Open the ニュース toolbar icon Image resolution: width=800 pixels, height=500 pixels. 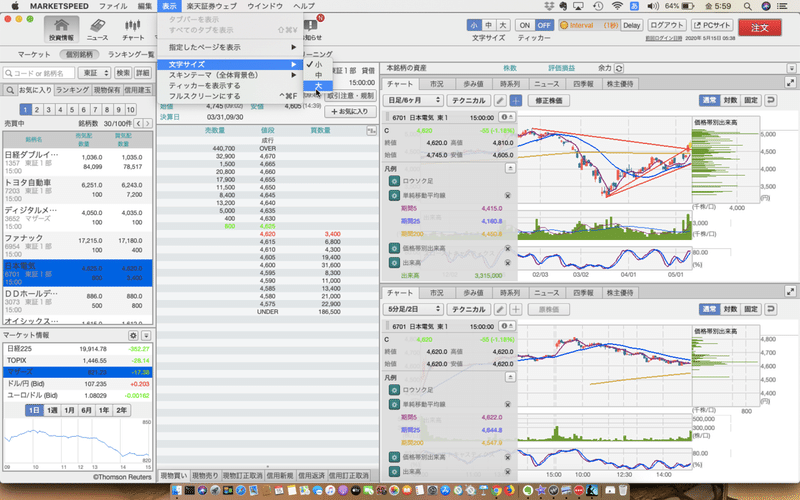pos(97,29)
